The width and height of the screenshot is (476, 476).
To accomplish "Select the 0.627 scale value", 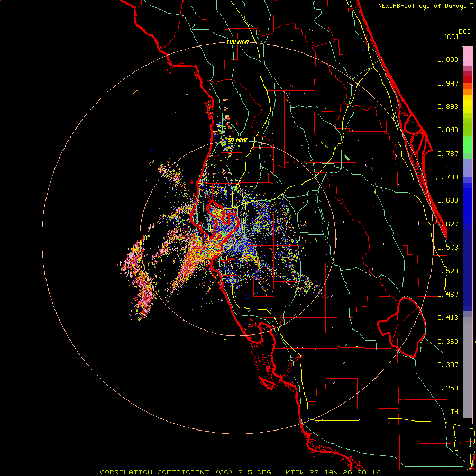I will coord(448,224).
